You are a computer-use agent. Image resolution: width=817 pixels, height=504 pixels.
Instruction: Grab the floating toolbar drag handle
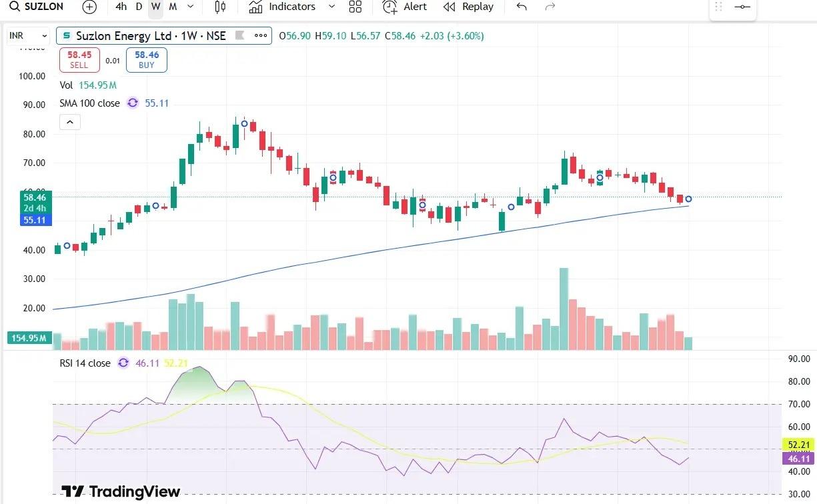coord(718,7)
